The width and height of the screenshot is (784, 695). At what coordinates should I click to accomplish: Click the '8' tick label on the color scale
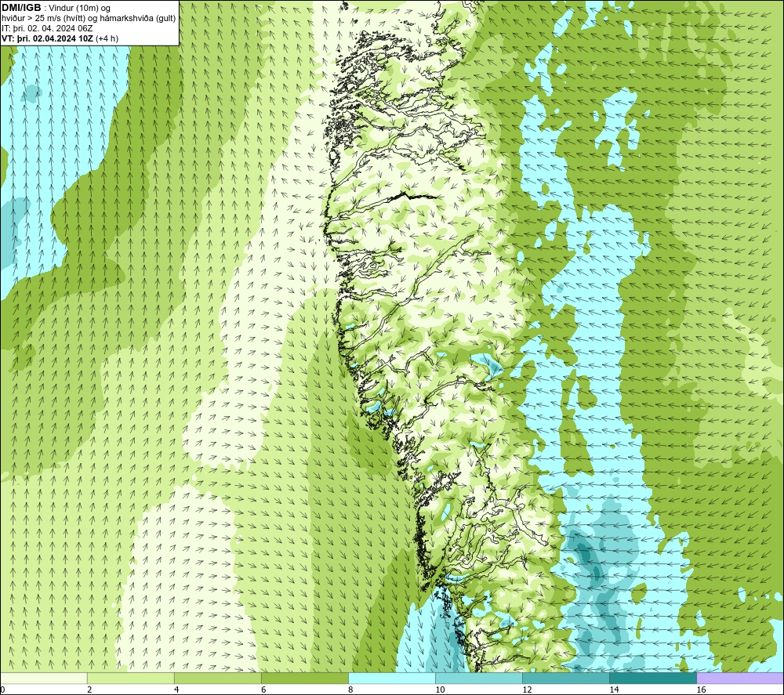click(x=350, y=690)
